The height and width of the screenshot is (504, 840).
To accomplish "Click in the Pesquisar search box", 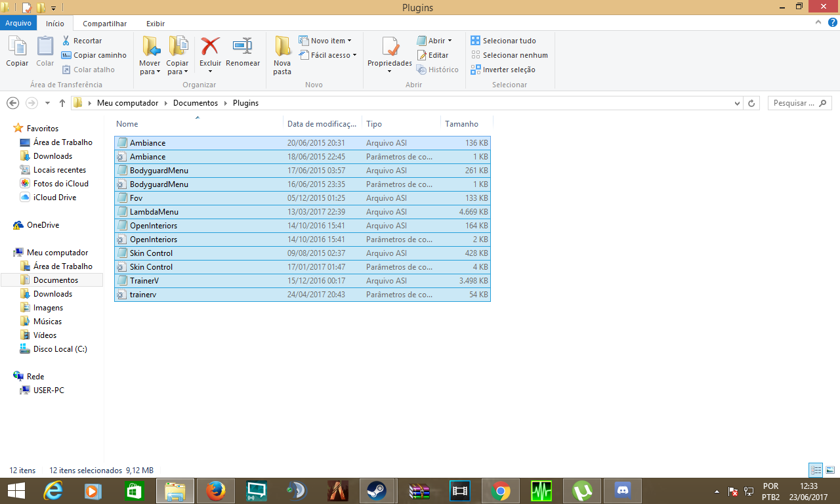I will [x=794, y=103].
